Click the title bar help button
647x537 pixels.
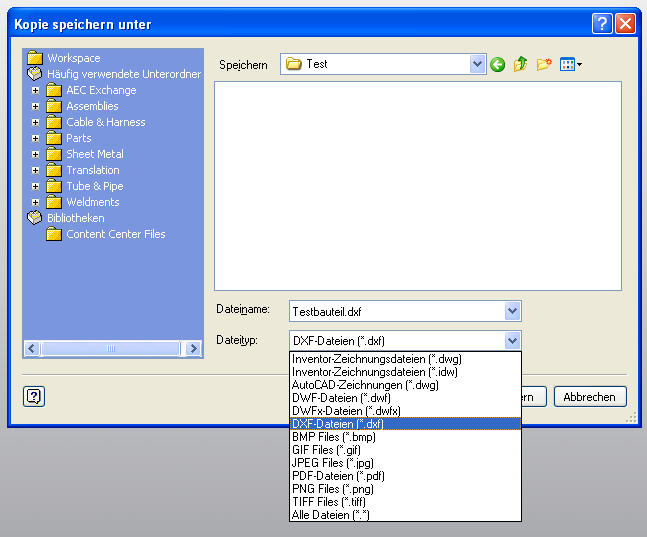point(602,23)
